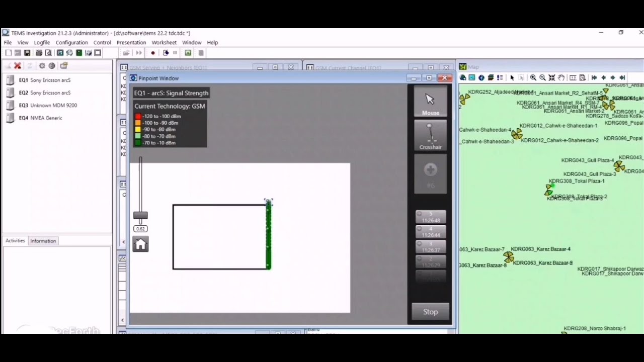Open the Help menu
The height and width of the screenshot is (362, 644).
[x=212, y=43]
